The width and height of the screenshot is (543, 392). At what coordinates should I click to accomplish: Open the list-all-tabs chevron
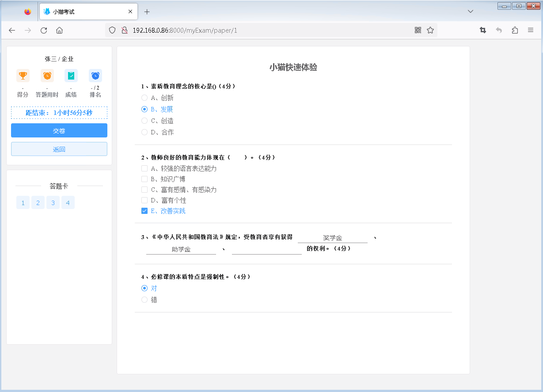coord(470,11)
